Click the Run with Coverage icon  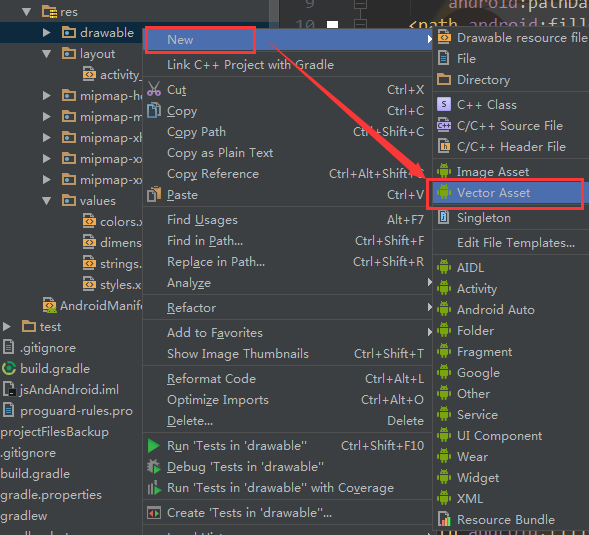tap(154, 488)
